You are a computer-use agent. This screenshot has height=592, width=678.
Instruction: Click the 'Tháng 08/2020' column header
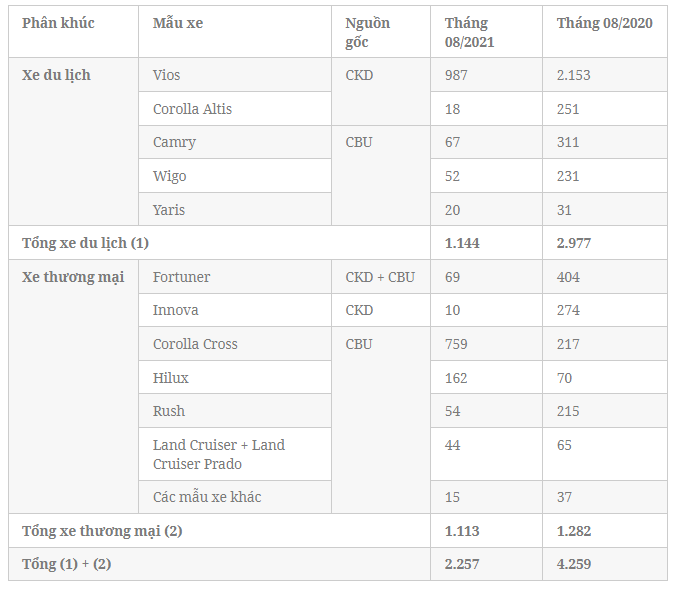click(604, 23)
